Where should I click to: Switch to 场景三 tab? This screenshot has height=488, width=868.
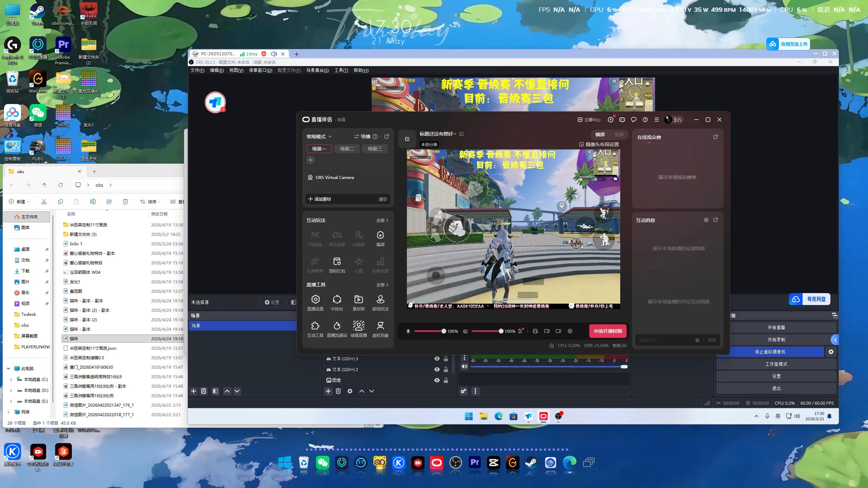(375, 149)
